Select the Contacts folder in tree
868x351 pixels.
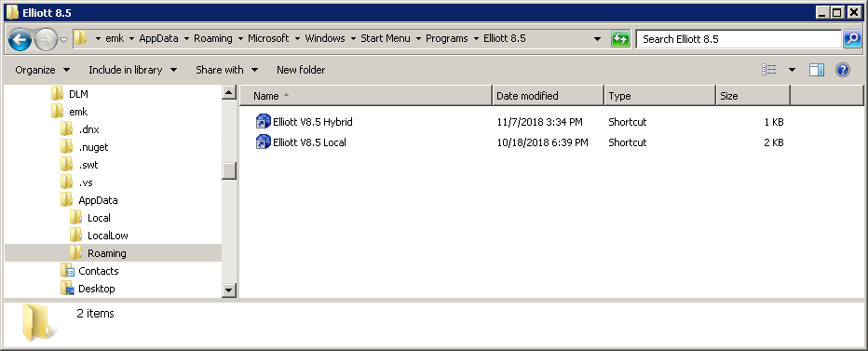coord(98,271)
